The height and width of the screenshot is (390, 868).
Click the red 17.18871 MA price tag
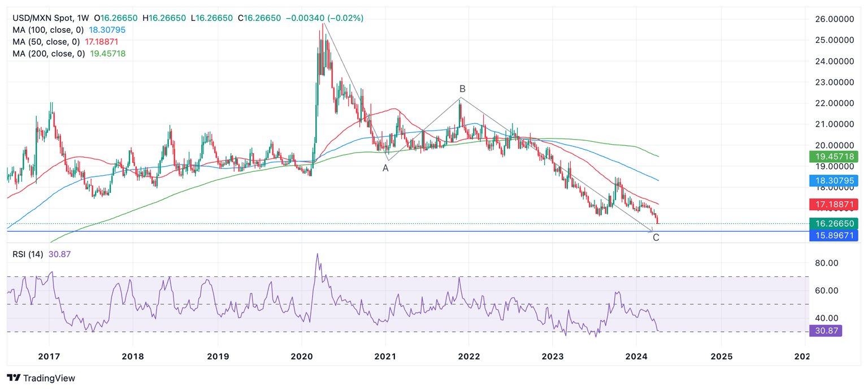834,204
